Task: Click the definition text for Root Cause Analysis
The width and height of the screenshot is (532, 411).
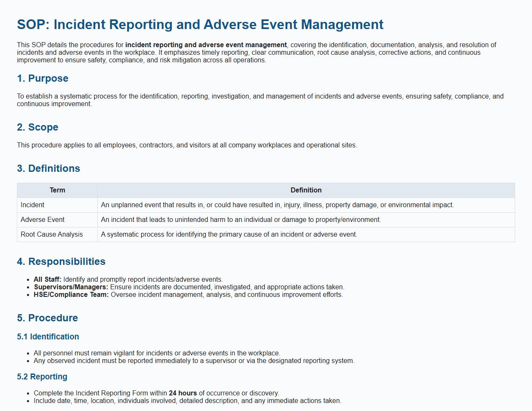Action: coord(229,235)
